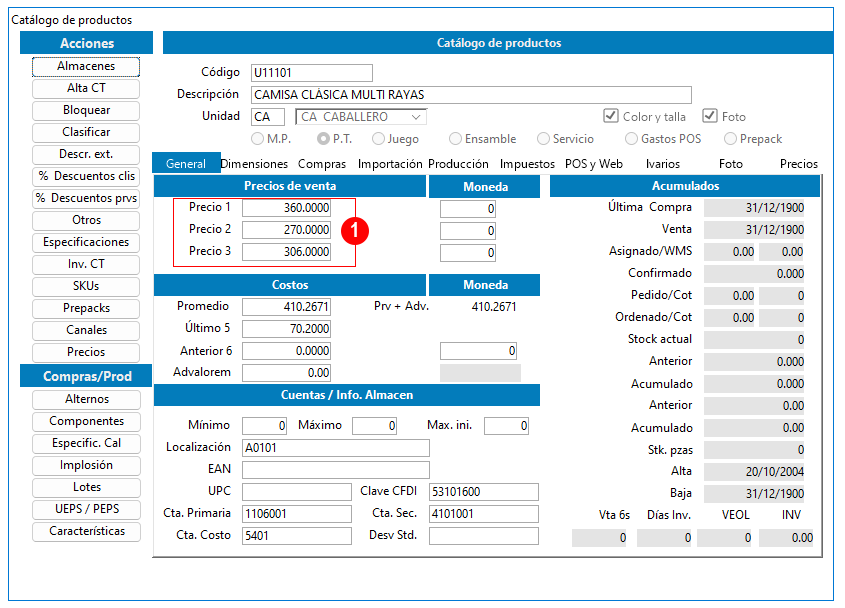Click the Máximo field
The height and width of the screenshot is (608, 845).
[375, 426]
